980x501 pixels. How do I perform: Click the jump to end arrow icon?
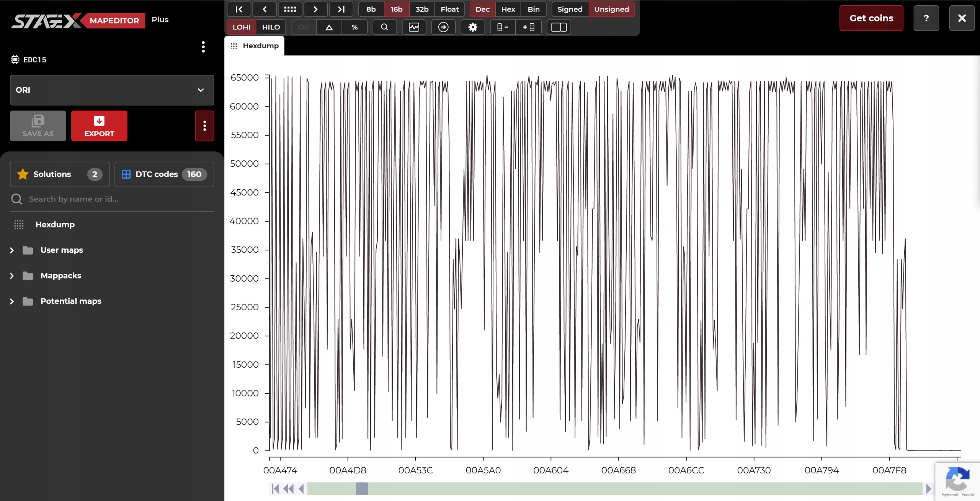point(341,9)
